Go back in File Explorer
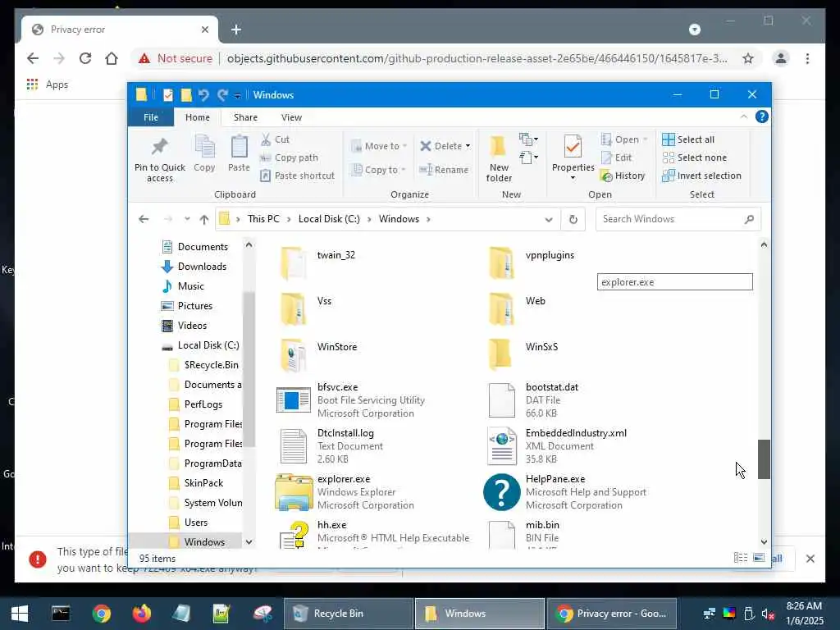The image size is (840, 630). (144, 219)
